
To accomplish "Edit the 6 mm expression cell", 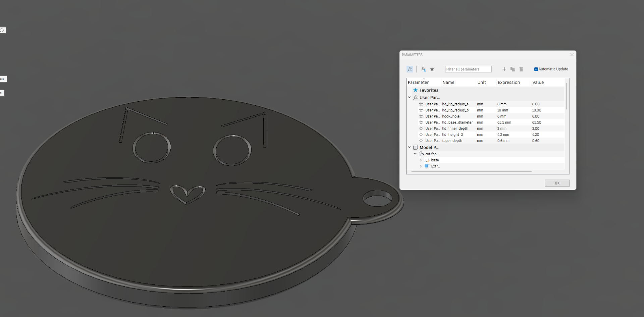I will click(513, 116).
